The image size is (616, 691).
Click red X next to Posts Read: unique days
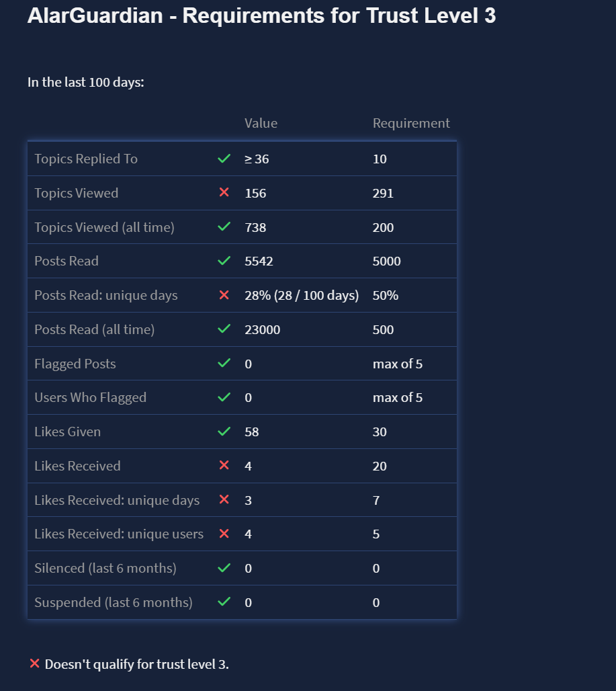pos(224,295)
